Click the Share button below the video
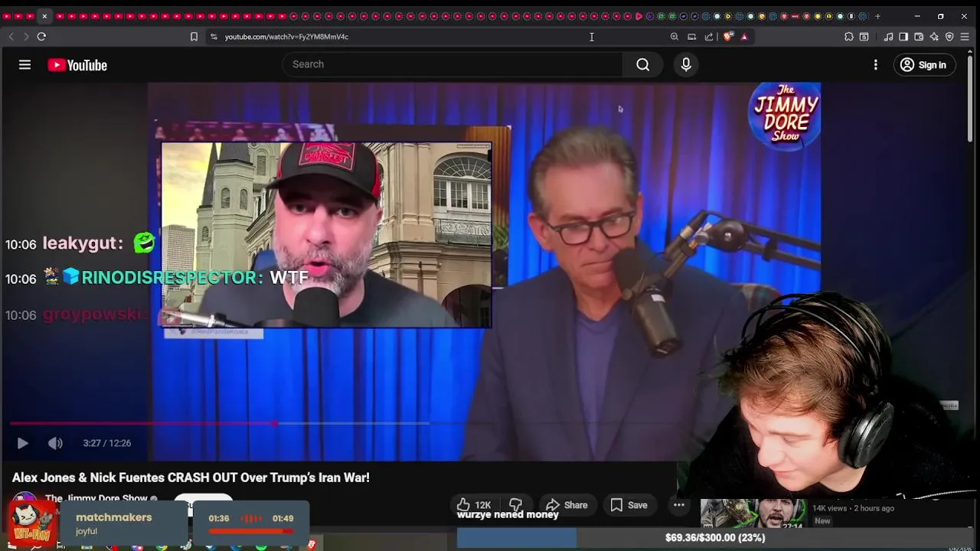The height and width of the screenshot is (551, 980). coord(567,505)
